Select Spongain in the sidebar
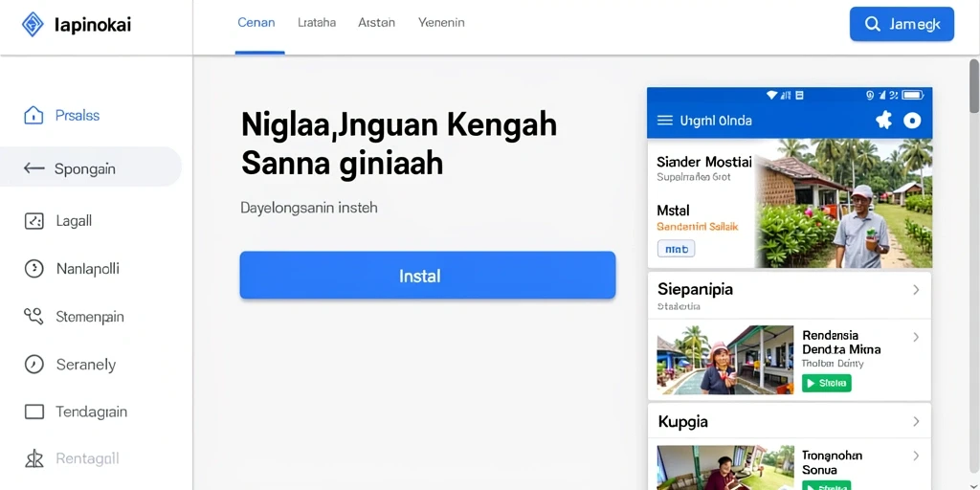The height and width of the screenshot is (490, 980). click(91, 167)
